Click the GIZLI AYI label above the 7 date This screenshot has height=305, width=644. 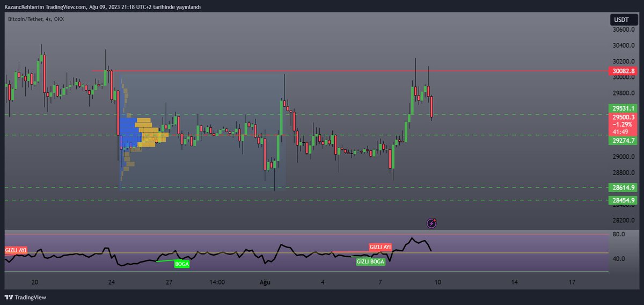(380, 247)
